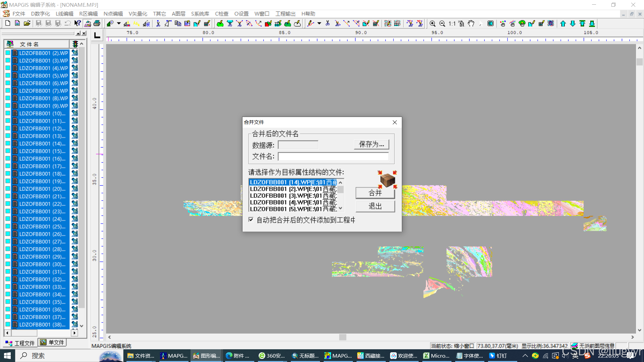Click the 保存为... button

371,144
